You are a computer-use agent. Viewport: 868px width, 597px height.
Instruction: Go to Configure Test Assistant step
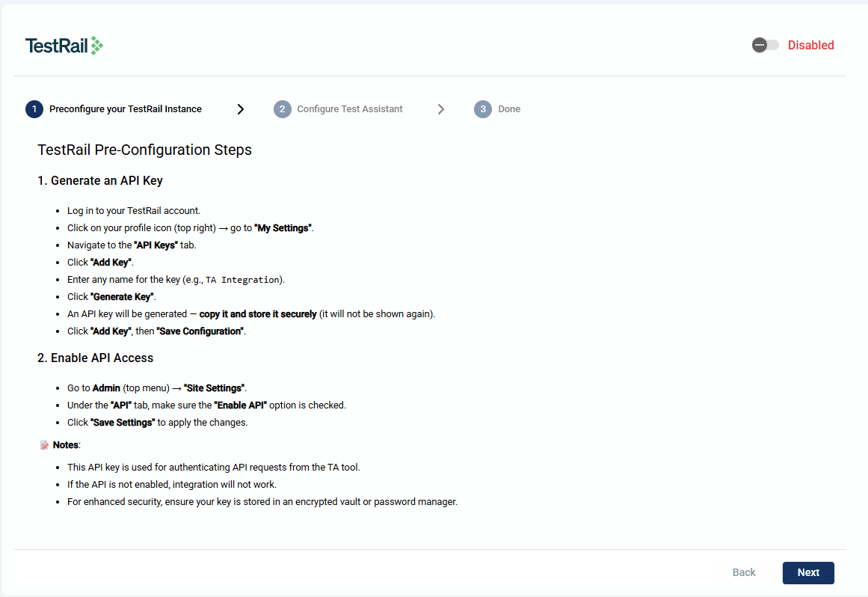click(349, 109)
